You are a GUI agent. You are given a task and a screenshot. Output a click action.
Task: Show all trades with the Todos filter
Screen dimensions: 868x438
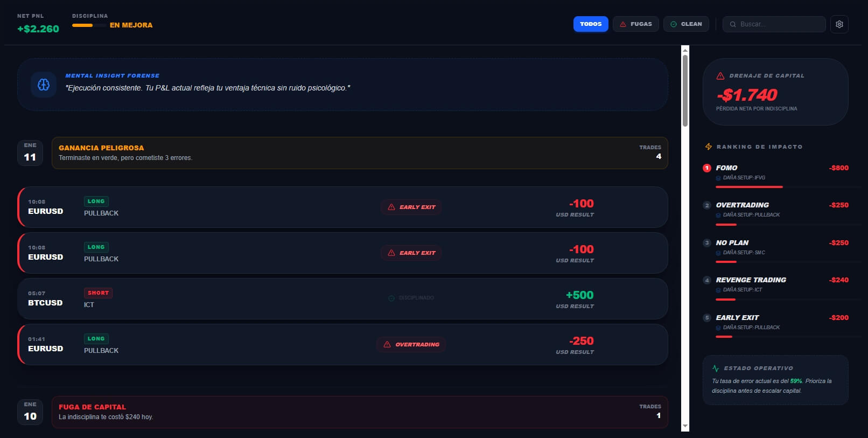pyautogui.click(x=591, y=24)
